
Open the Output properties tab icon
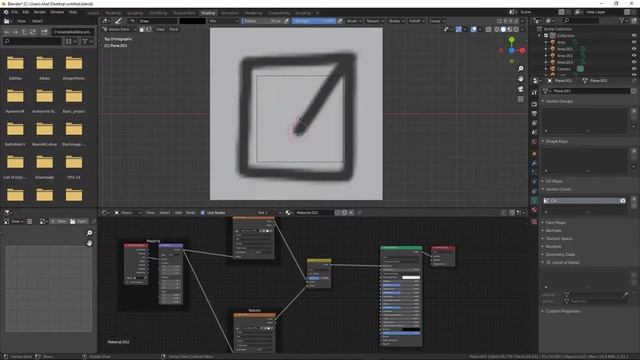pyautogui.click(x=534, y=113)
